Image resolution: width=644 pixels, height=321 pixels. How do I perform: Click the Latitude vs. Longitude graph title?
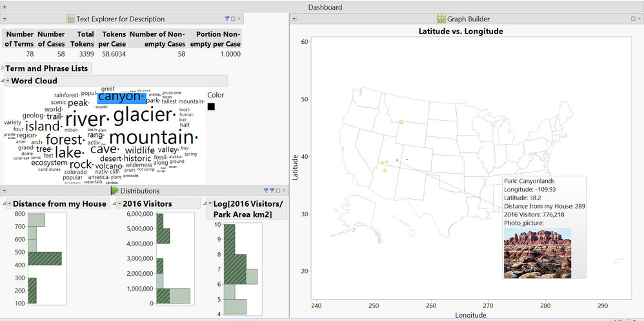point(460,31)
